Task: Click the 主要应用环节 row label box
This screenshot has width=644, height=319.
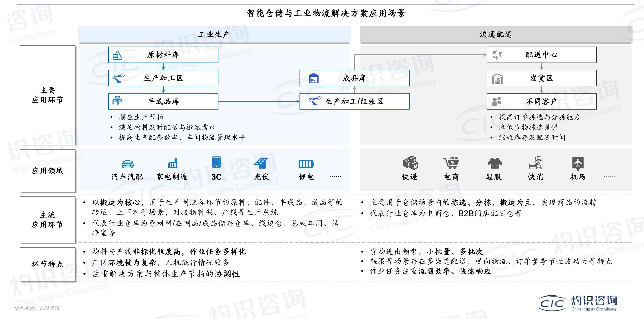Action: click(x=47, y=95)
